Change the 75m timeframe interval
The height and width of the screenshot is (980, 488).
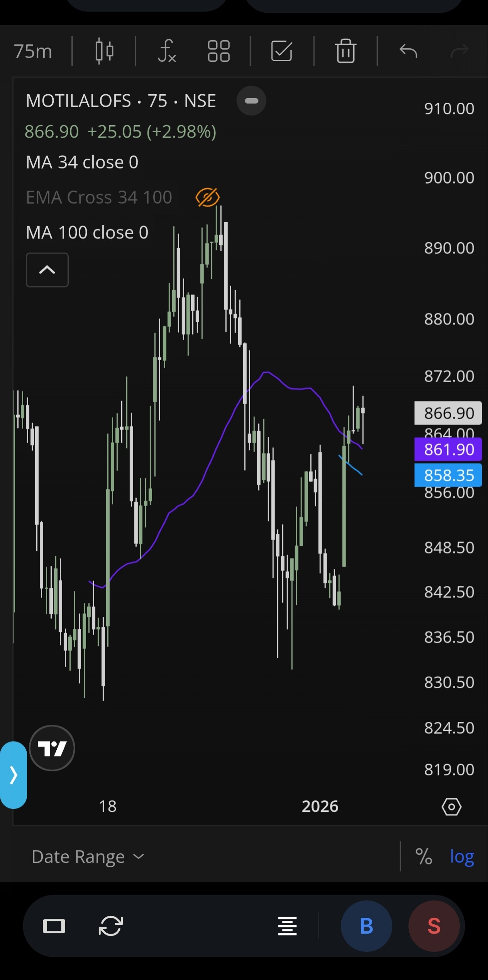[x=33, y=51]
